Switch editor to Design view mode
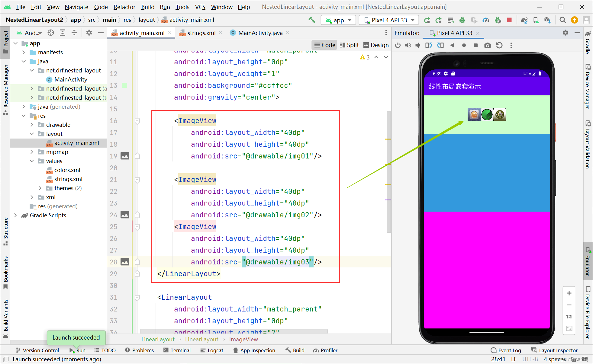The image size is (593, 364). click(x=376, y=45)
